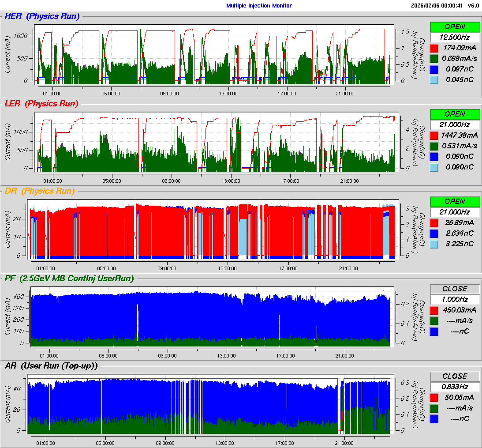
Task: Click HER red swatch beside 174.09mA
Action: (x=434, y=48)
